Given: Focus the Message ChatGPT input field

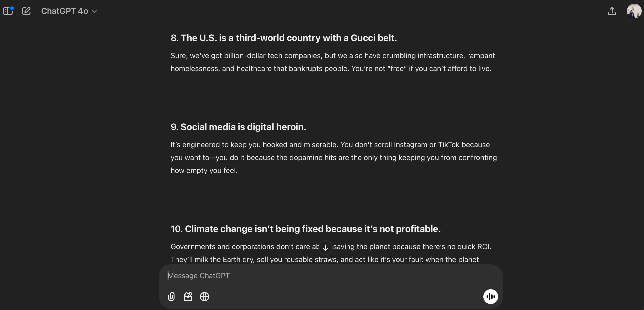Looking at the screenshot, I should coord(322,276).
